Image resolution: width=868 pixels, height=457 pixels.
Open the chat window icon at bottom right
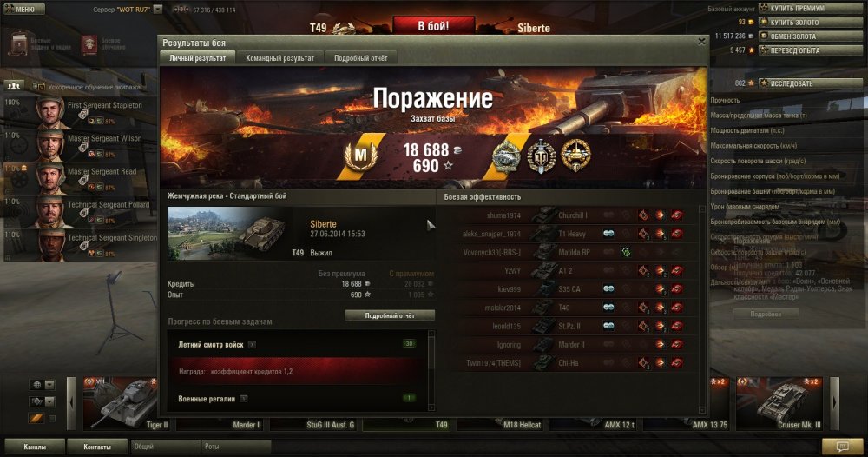pyautogui.click(x=841, y=446)
